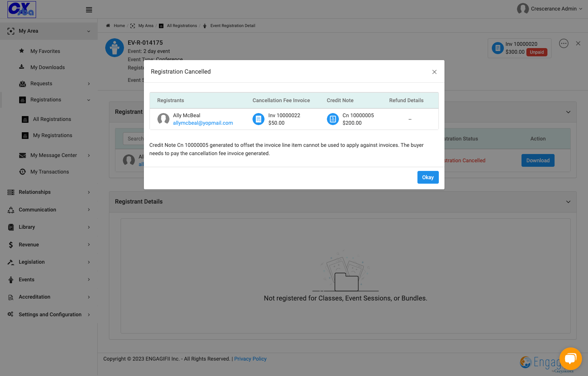Click the Legislation gavel icon

(11, 262)
